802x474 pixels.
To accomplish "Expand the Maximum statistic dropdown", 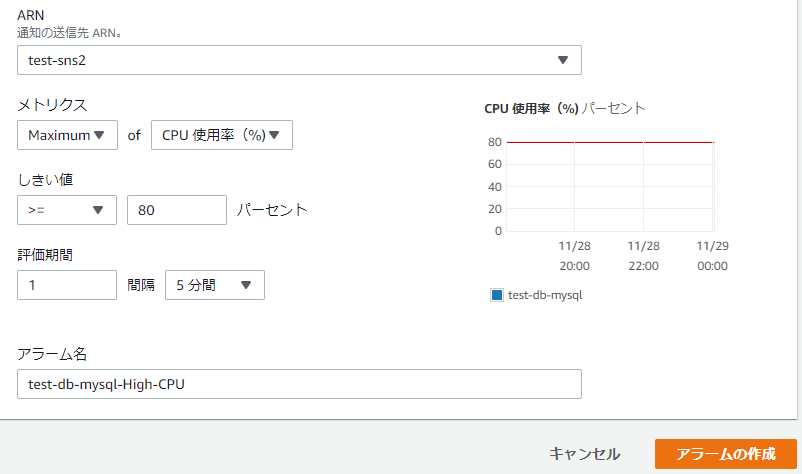I will (67, 136).
